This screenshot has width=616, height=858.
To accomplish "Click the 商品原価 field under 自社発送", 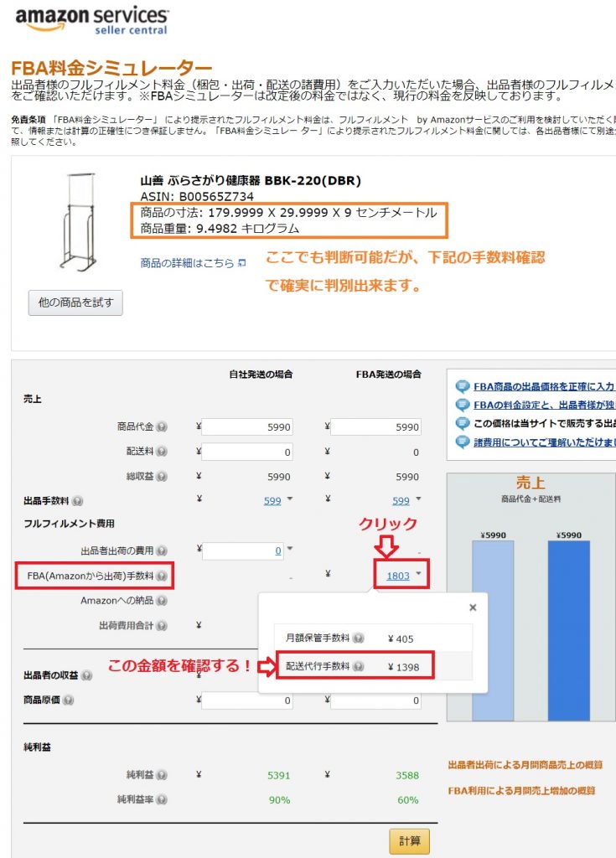I will (247, 700).
